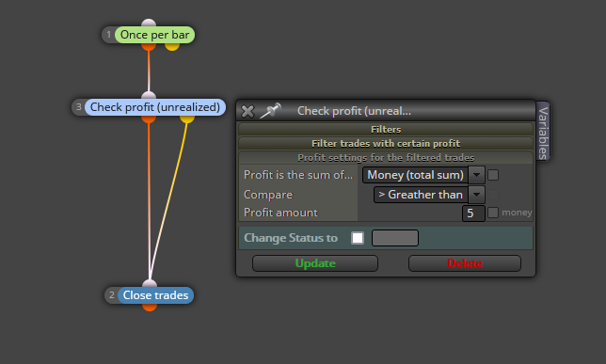606x364 pixels.
Task: Click top input connector of Check profit block
Action: pos(149,95)
